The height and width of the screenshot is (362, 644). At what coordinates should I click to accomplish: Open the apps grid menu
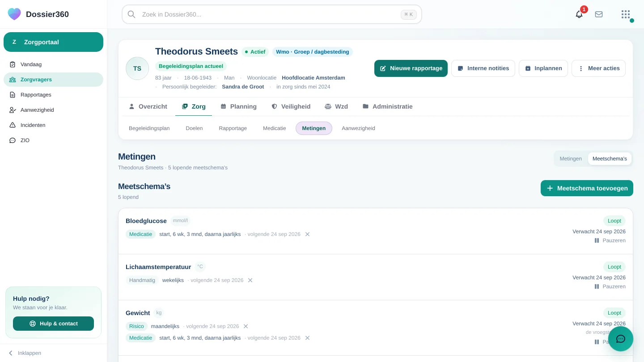(x=626, y=14)
